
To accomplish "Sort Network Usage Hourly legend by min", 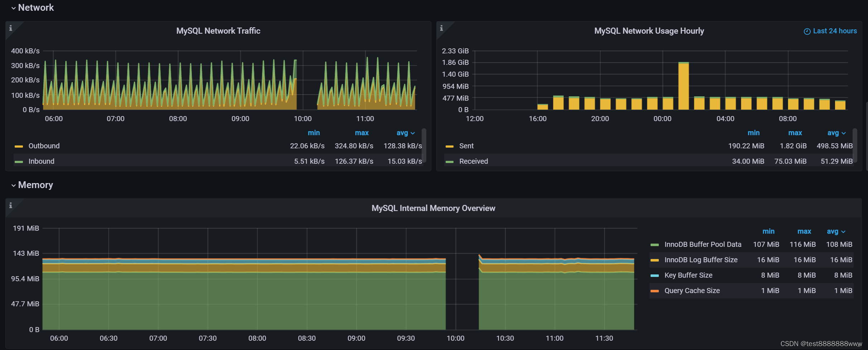I will (x=754, y=133).
